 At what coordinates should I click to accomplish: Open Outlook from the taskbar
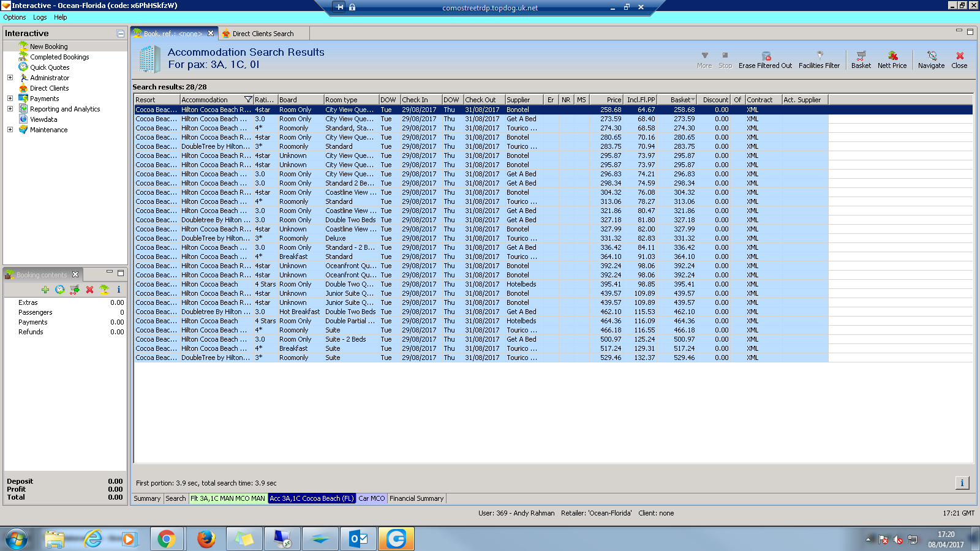(x=358, y=539)
